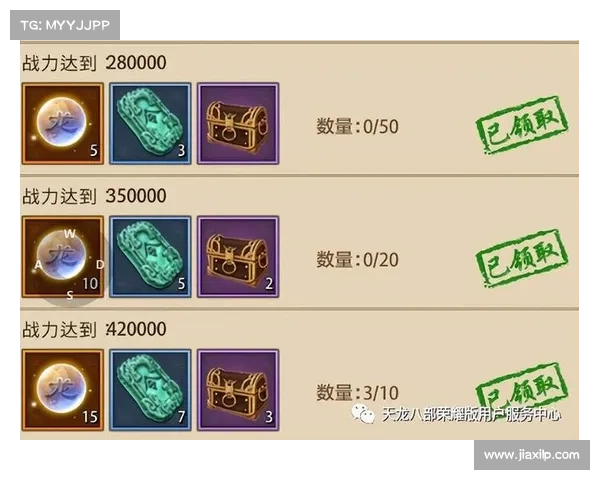Open the www.jiaxilp.com watermark link
The height and width of the screenshot is (480, 600).
coord(532,455)
